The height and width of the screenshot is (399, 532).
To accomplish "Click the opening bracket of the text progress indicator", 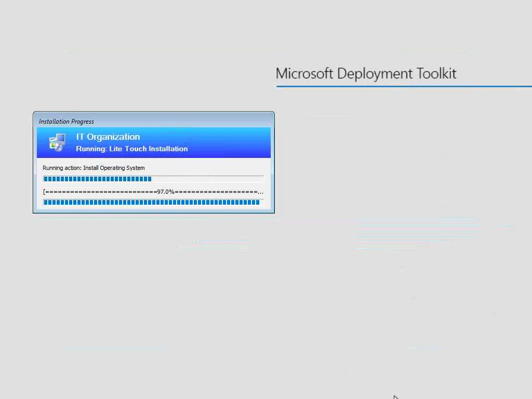I will [x=44, y=192].
